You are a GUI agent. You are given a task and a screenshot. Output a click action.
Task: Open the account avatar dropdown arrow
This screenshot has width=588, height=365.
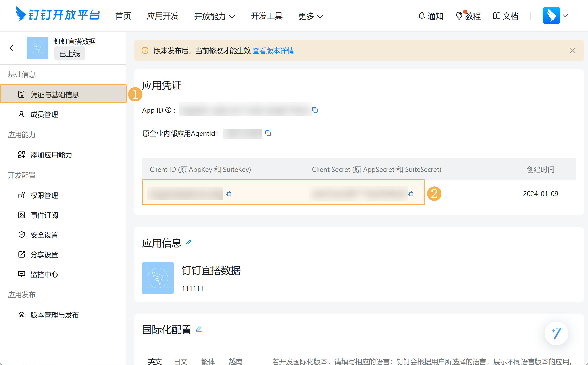coord(566,16)
